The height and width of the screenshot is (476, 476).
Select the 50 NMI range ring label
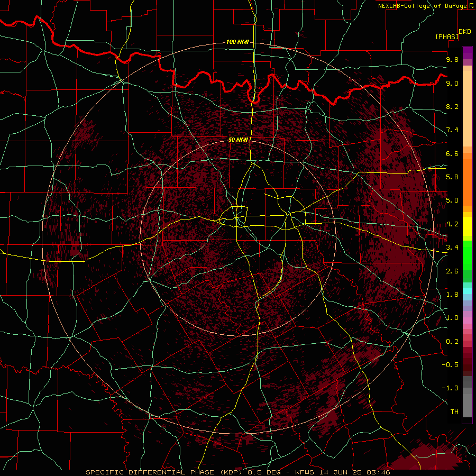click(238, 140)
